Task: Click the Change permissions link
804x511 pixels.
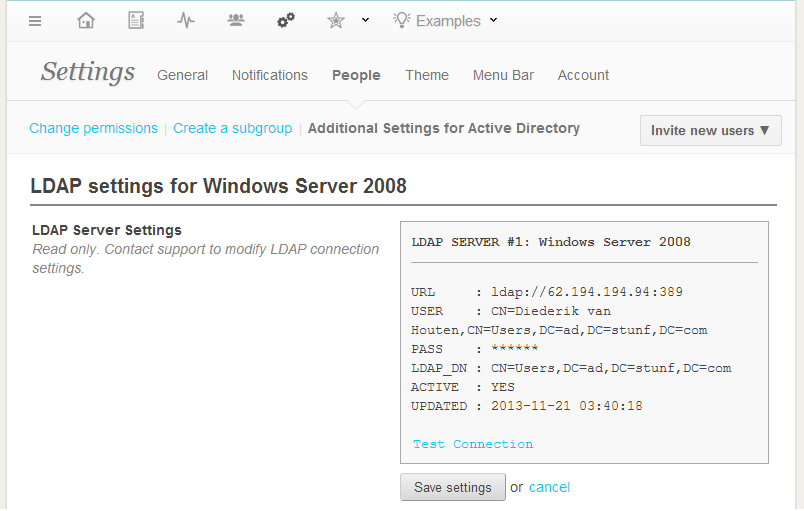Action: click(x=93, y=128)
